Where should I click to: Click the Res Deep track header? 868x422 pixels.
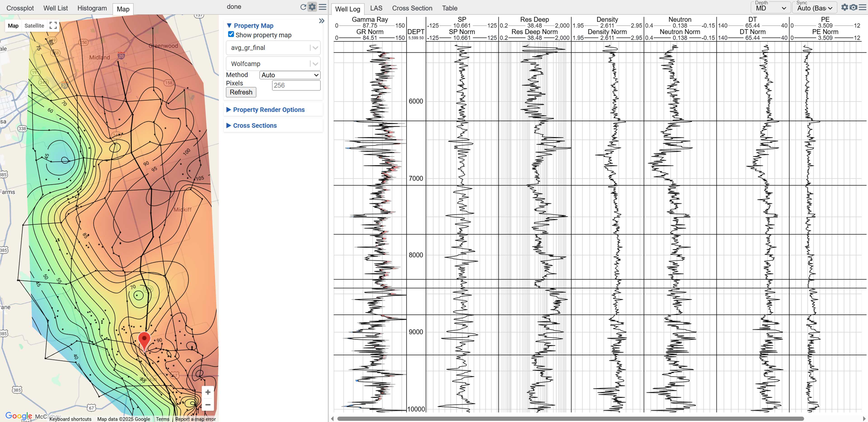coord(534,19)
